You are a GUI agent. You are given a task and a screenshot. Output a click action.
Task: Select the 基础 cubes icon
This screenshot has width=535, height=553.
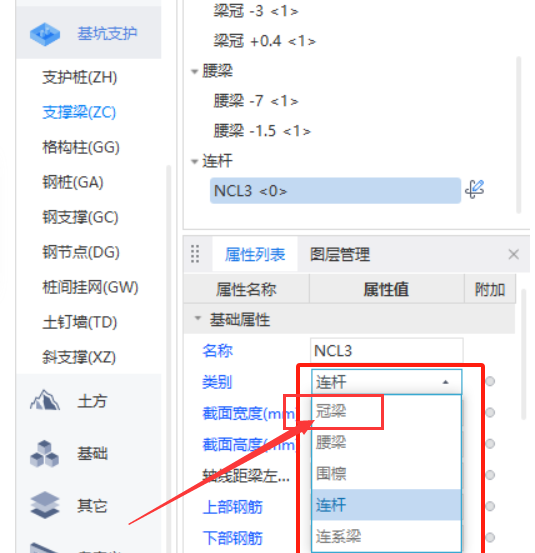[45, 454]
